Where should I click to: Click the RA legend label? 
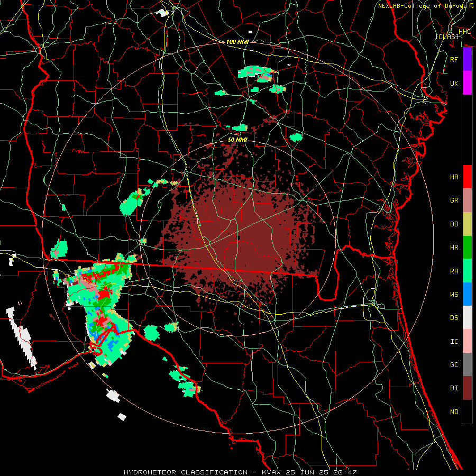454,271
